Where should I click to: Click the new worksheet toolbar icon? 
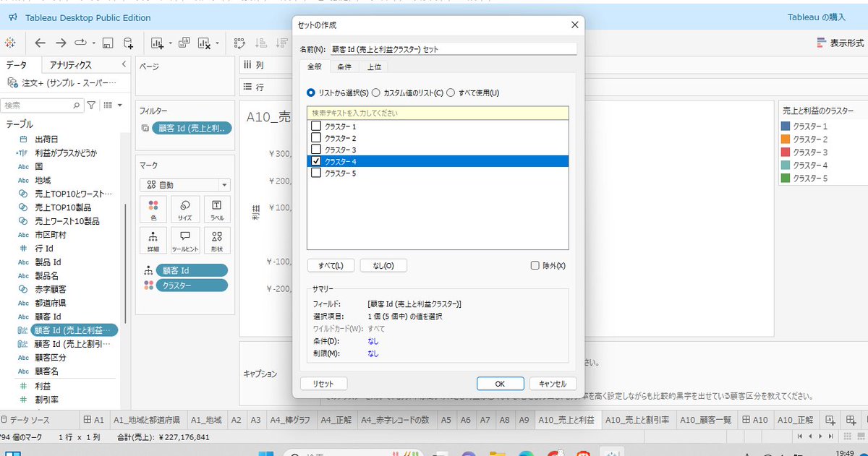(158, 43)
